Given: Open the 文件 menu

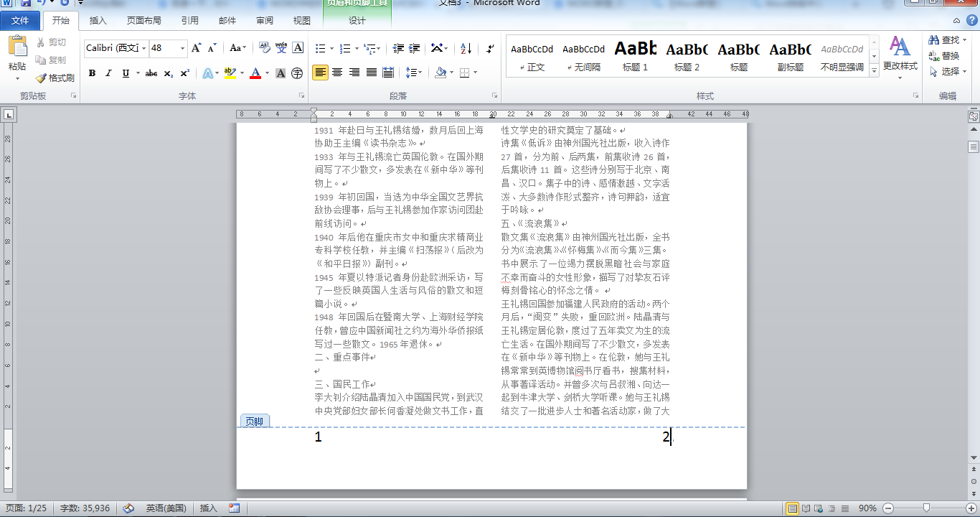Looking at the screenshot, I should tap(21, 21).
